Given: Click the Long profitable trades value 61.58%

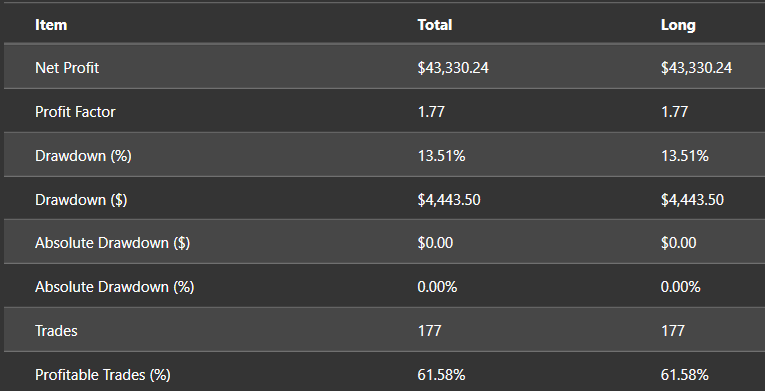Looking at the screenshot, I should [x=684, y=375].
